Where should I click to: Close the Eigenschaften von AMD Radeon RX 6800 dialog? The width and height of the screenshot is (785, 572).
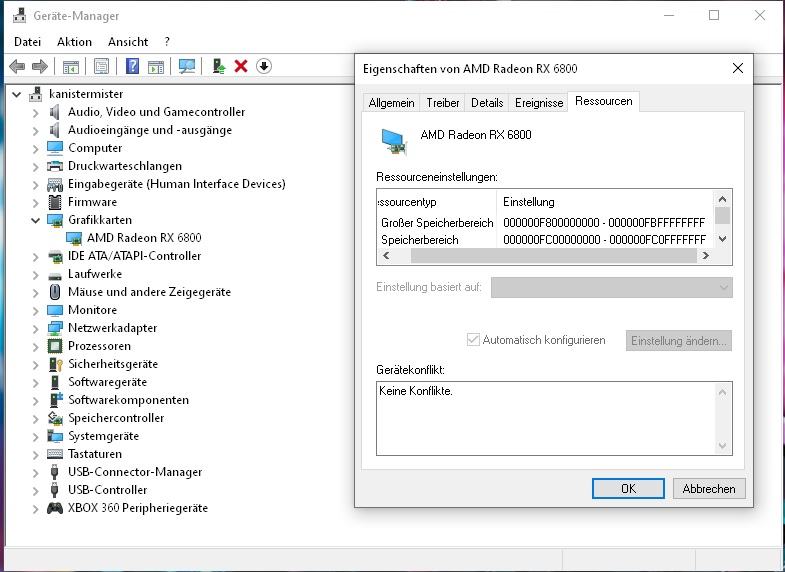[x=737, y=69]
